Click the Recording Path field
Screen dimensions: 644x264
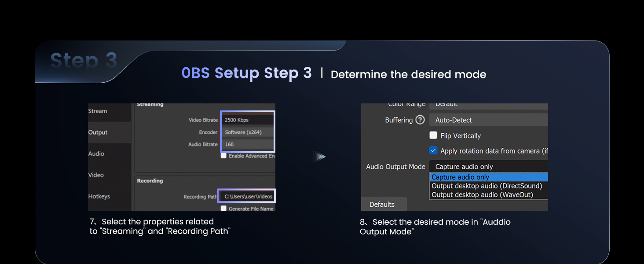click(246, 196)
